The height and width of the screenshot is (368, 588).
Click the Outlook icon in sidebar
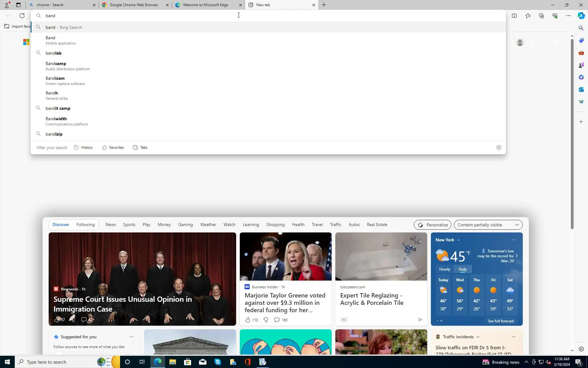[581, 90]
